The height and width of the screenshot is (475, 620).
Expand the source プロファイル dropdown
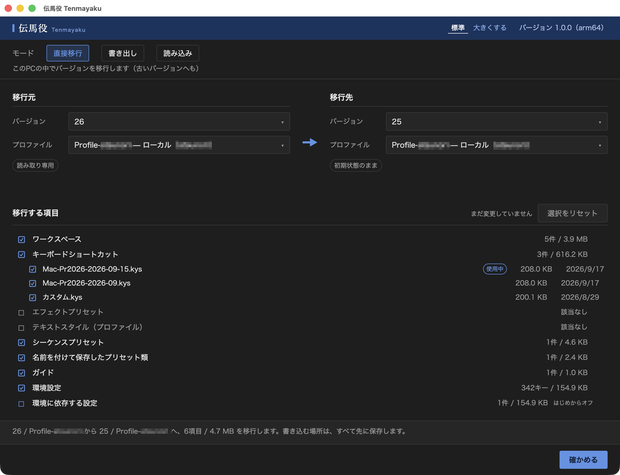coord(179,145)
